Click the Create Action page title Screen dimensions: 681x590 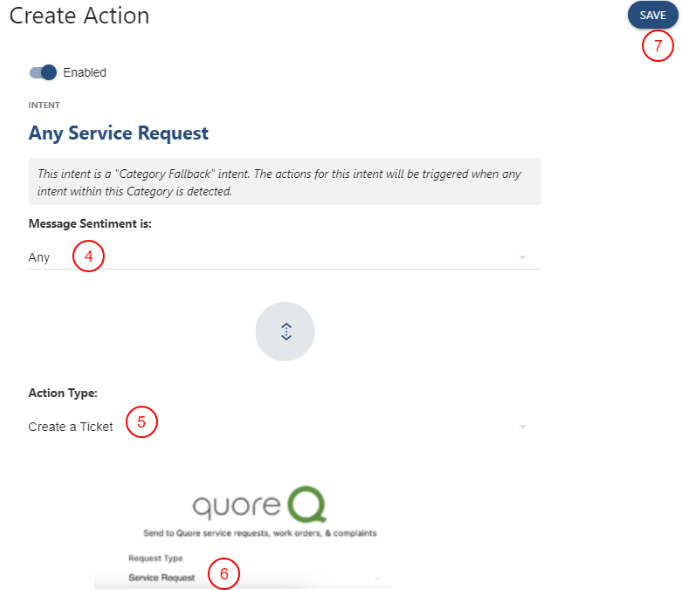click(x=80, y=16)
